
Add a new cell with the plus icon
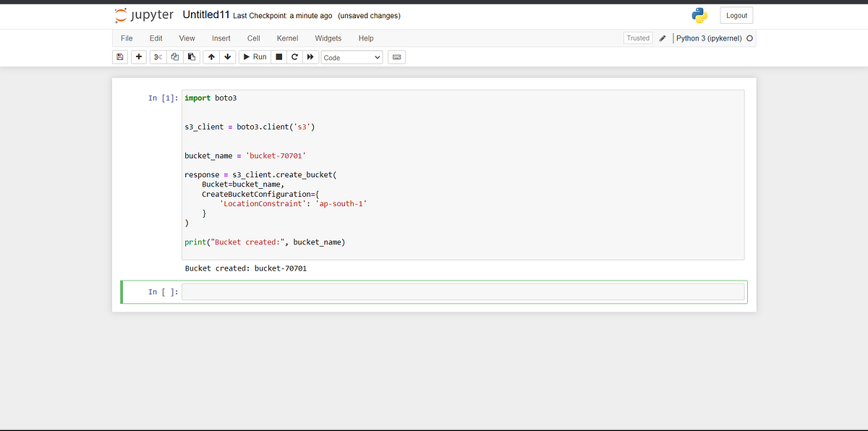click(138, 56)
